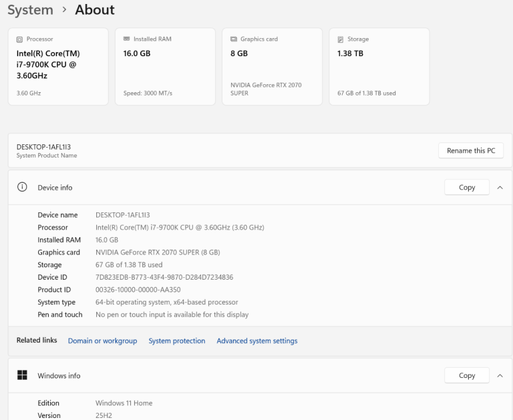Viewport: 513px width, 420px height.
Task: Click the Device info circle icon
Action: pos(22,187)
